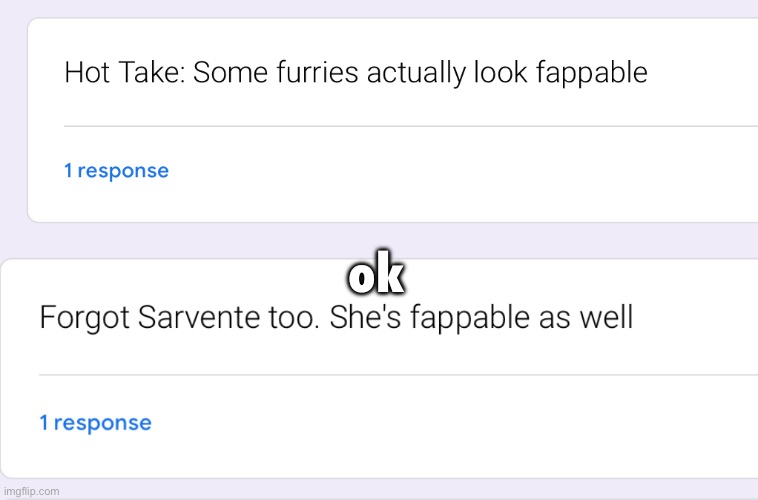Click the imgflip.com watermark

31,491
